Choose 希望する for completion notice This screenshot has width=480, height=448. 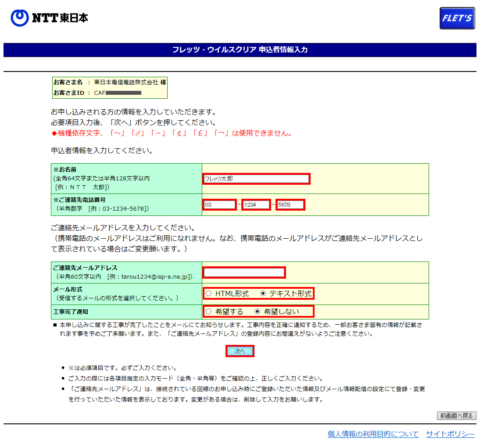point(209,312)
